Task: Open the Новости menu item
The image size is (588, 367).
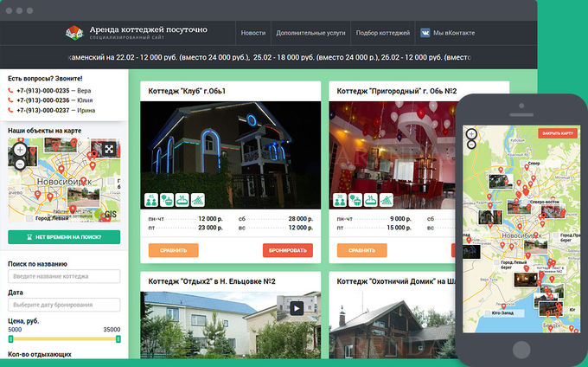Action: [253, 32]
